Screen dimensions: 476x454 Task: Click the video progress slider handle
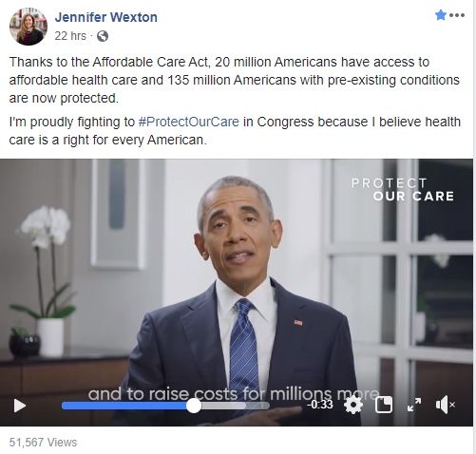point(194,406)
